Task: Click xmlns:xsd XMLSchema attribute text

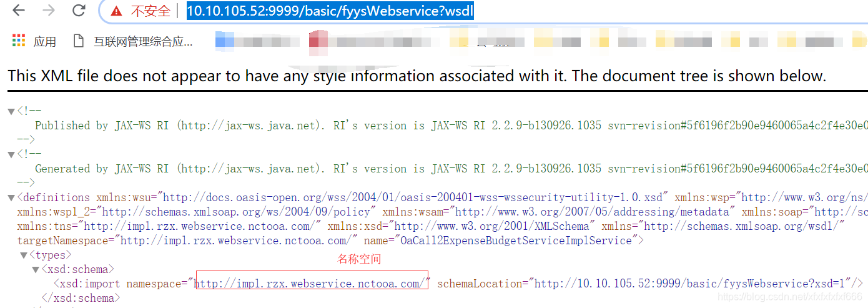Action: (461, 226)
